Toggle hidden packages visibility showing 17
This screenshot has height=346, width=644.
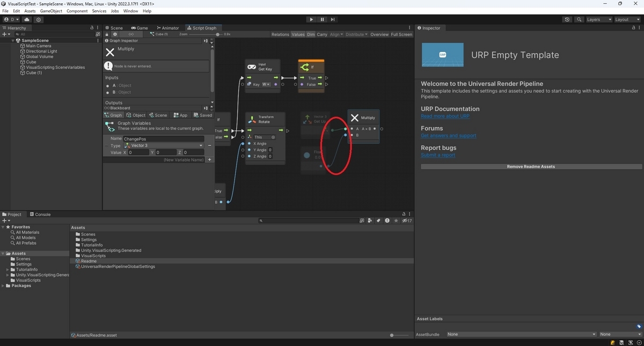click(407, 220)
